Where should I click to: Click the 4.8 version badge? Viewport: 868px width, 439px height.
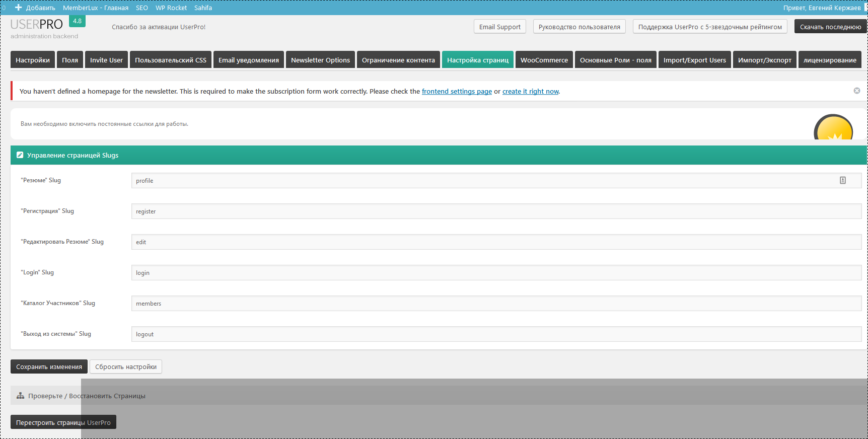pyautogui.click(x=77, y=21)
